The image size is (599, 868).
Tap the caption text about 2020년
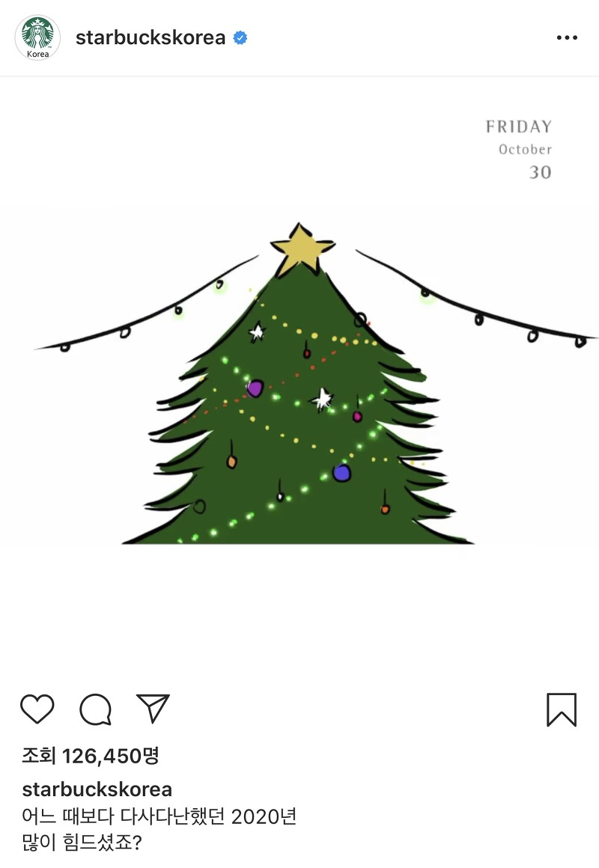[x=159, y=816]
